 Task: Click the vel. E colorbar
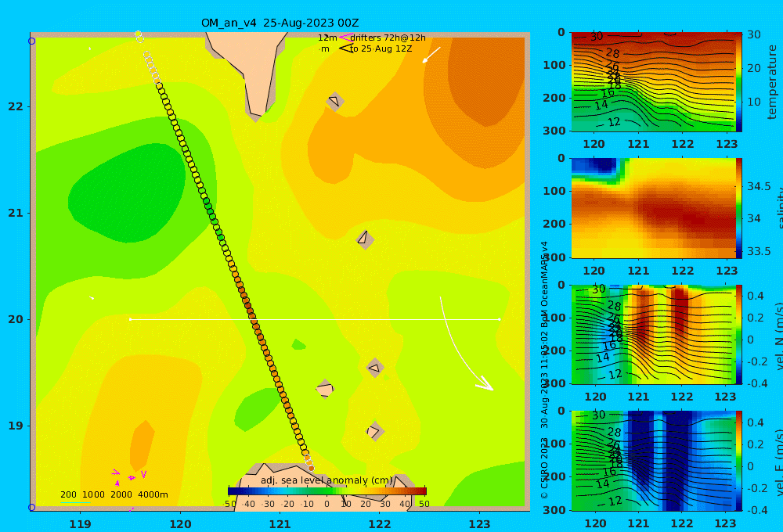(x=739, y=461)
